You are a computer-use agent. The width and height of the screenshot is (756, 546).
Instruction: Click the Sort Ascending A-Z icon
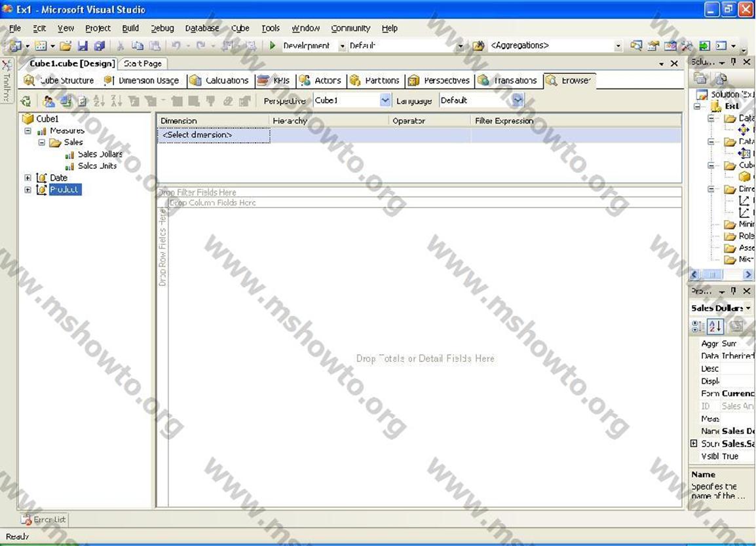(100, 101)
